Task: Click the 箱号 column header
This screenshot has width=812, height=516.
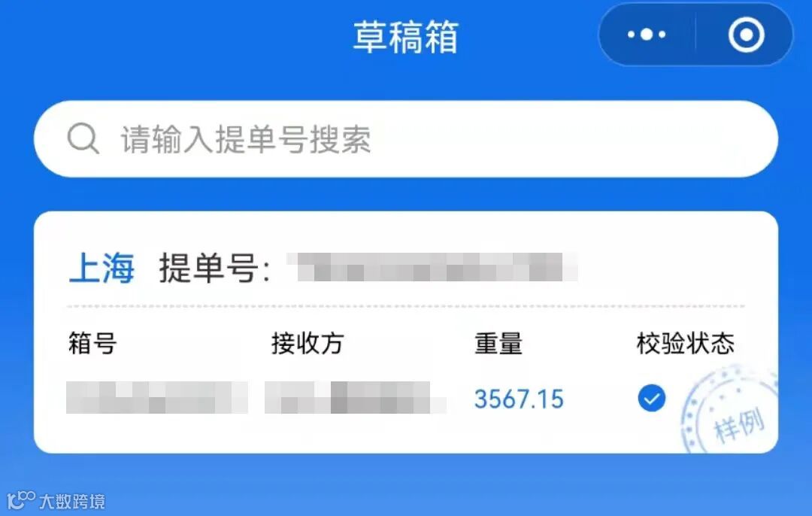Action: 92,343
